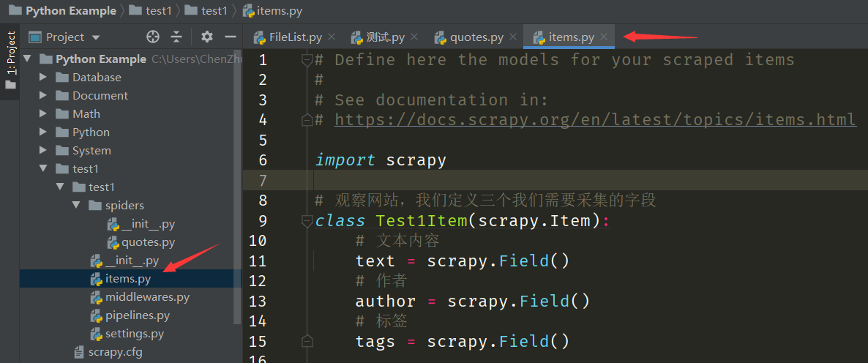868x363 pixels.
Task: Open the scrapy docs items.html link
Action: click(594, 120)
